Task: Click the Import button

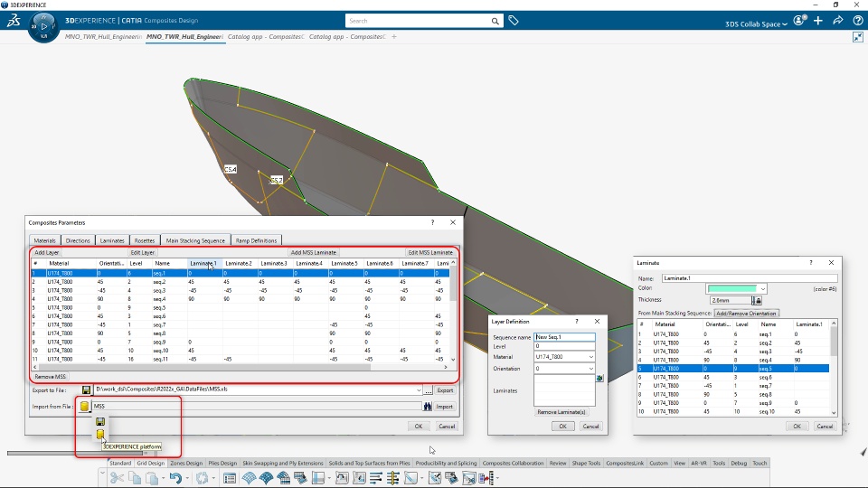Action: 444,406
